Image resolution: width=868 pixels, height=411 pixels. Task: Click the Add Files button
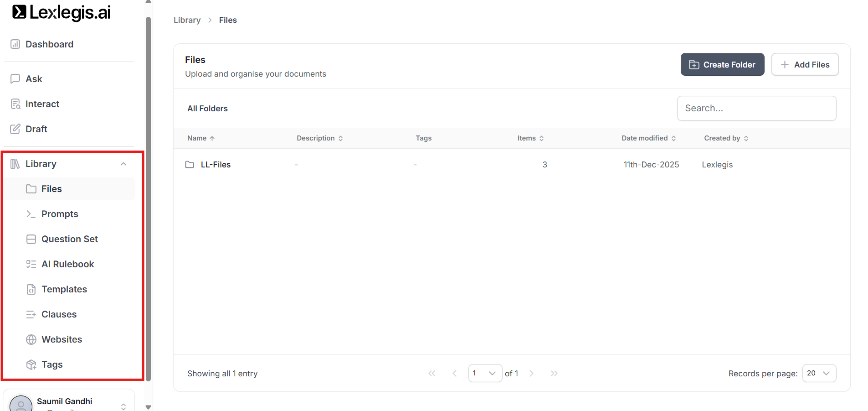pyautogui.click(x=805, y=65)
